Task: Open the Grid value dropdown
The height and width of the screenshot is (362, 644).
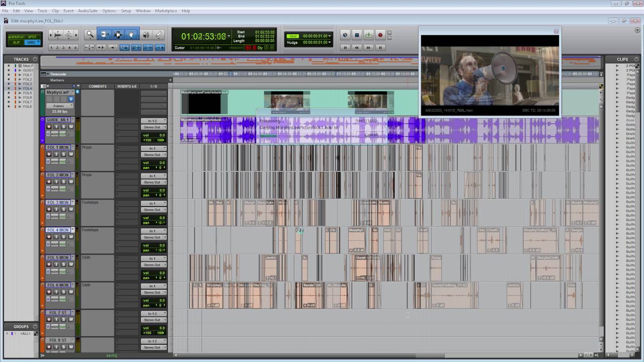Action: (330, 36)
